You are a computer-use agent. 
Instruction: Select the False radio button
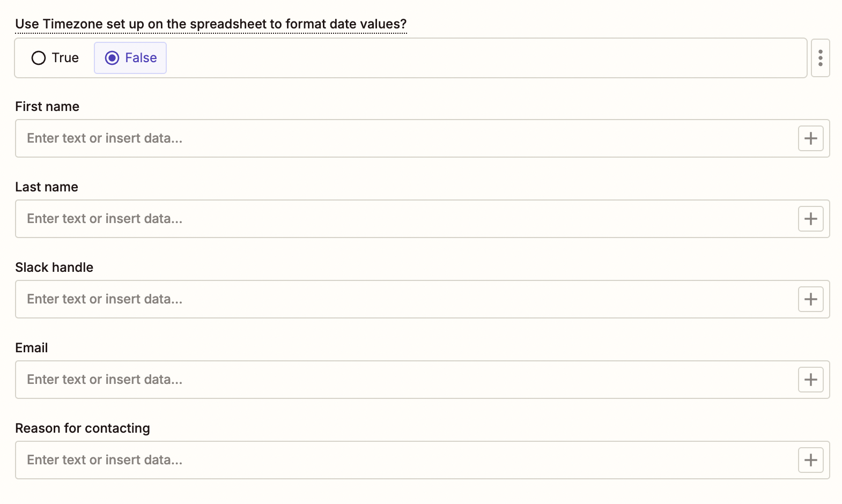pos(130,57)
